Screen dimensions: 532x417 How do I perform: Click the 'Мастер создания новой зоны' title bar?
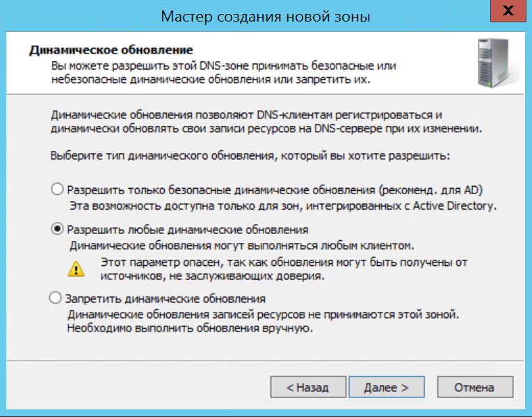[x=264, y=15]
